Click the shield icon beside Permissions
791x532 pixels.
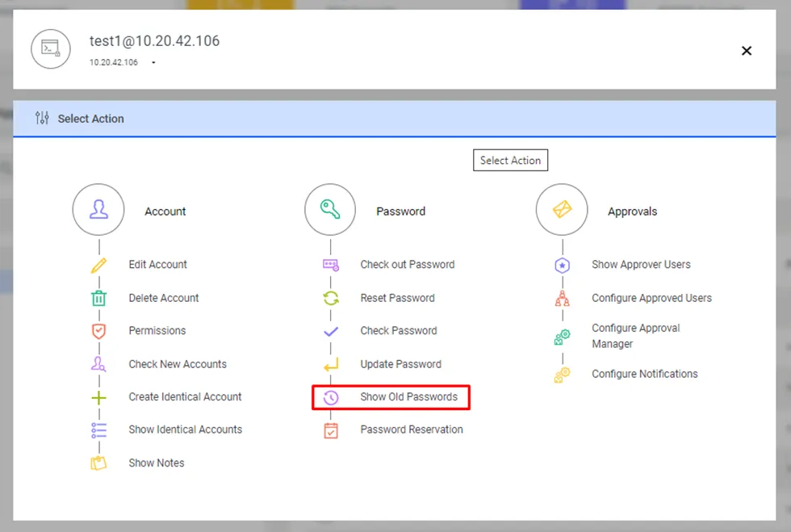98,331
